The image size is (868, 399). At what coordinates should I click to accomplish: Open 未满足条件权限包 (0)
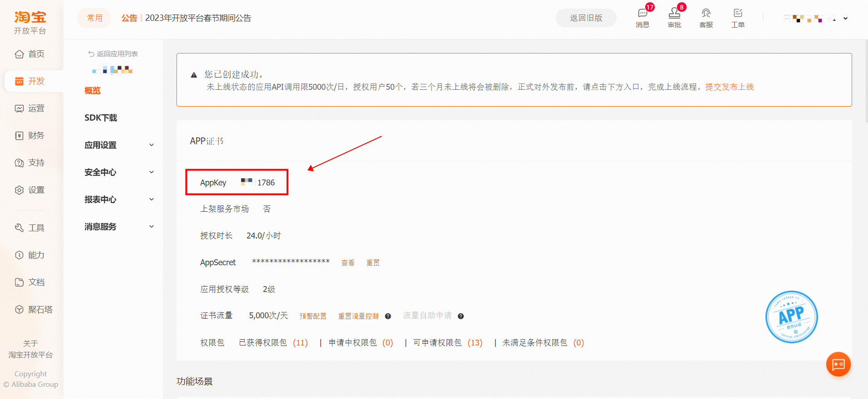tap(543, 343)
